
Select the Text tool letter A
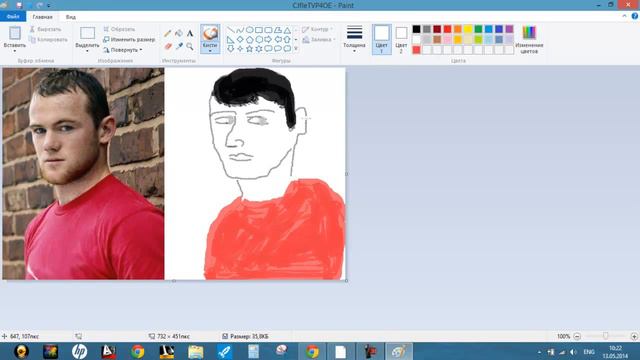[x=190, y=33]
